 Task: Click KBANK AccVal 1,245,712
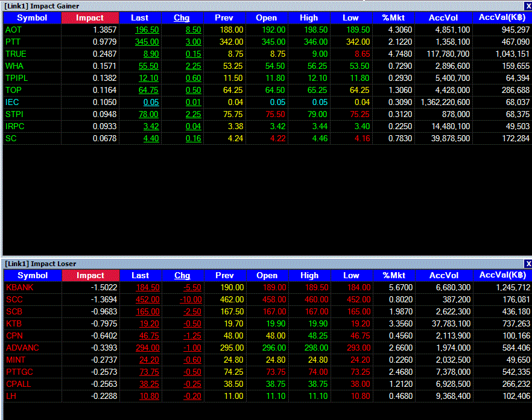point(513,288)
